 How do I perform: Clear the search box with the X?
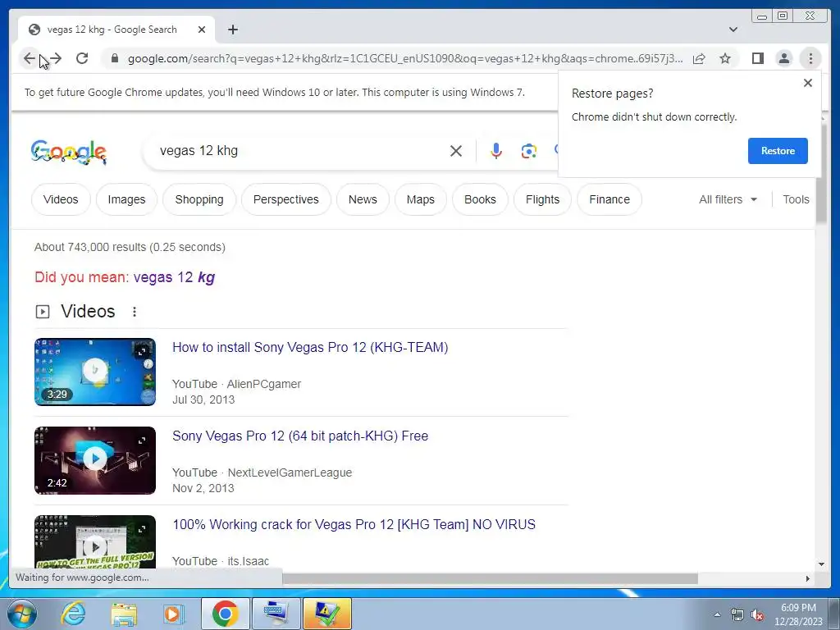tap(456, 151)
